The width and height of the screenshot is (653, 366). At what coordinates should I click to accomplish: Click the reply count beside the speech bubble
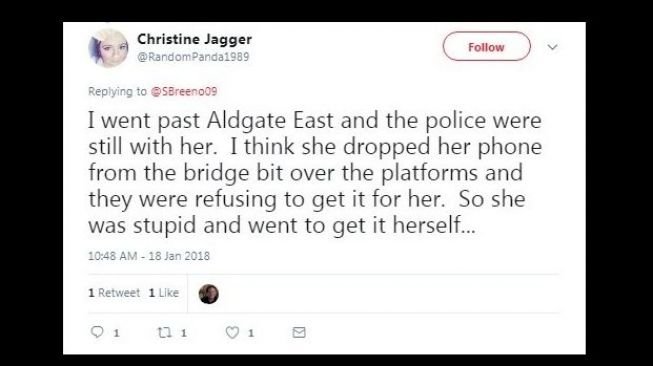[117, 333]
